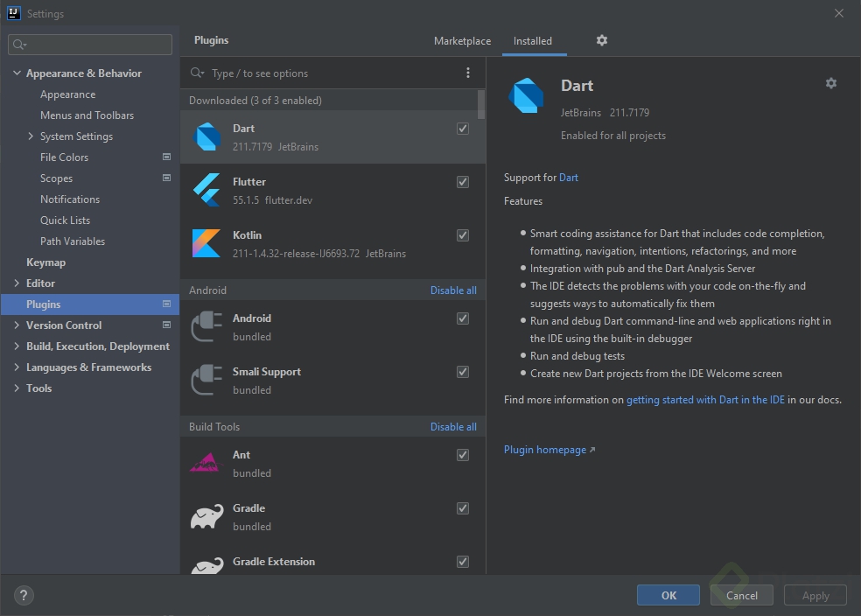Expand Build, Execution, Deployment node
This screenshot has height=616, width=861.
[x=17, y=346]
